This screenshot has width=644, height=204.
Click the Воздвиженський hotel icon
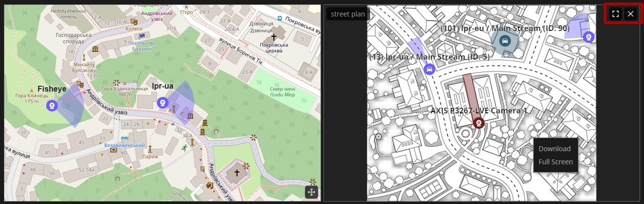tap(125, 138)
